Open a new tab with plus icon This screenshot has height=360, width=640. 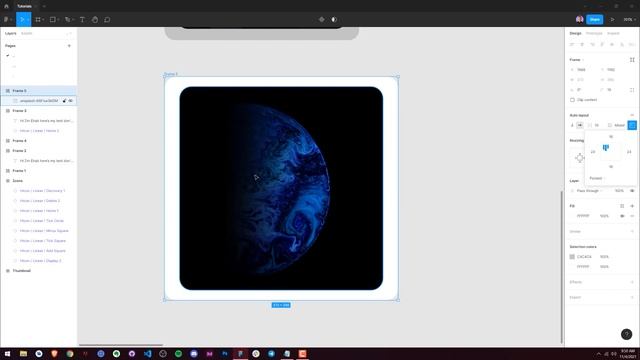coord(44,6)
